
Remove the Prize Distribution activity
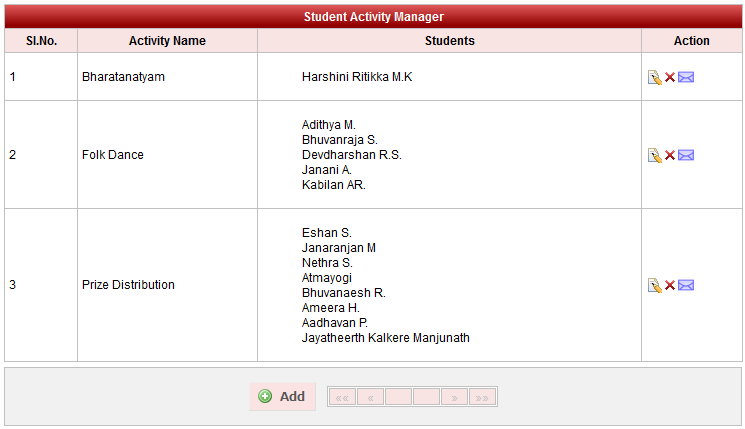click(x=670, y=285)
